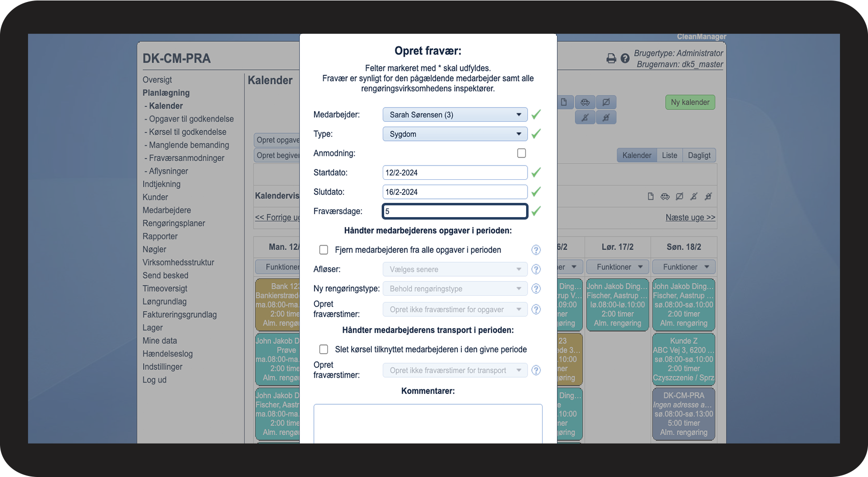Click the printer icon in the header
868x477 pixels.
[x=611, y=58]
